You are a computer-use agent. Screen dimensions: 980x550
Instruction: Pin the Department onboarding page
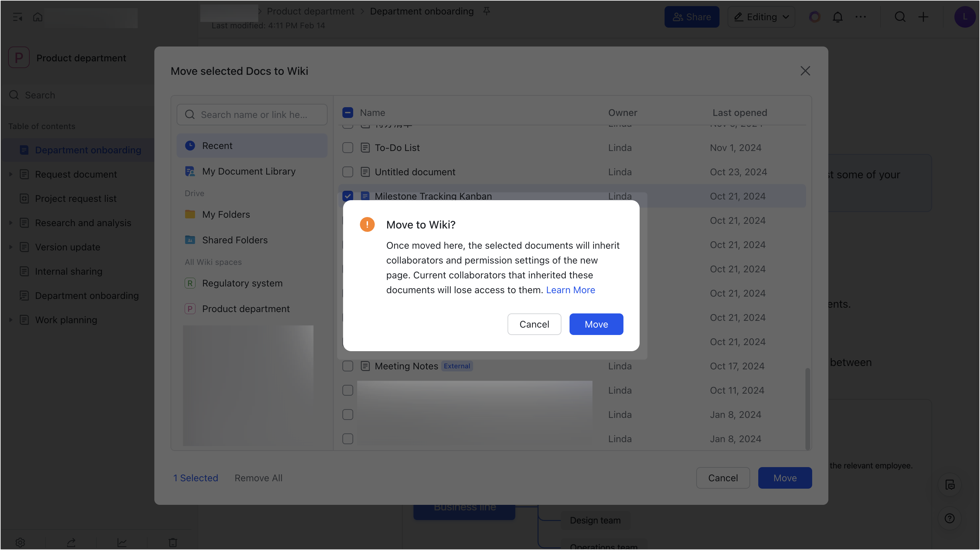coord(486,11)
